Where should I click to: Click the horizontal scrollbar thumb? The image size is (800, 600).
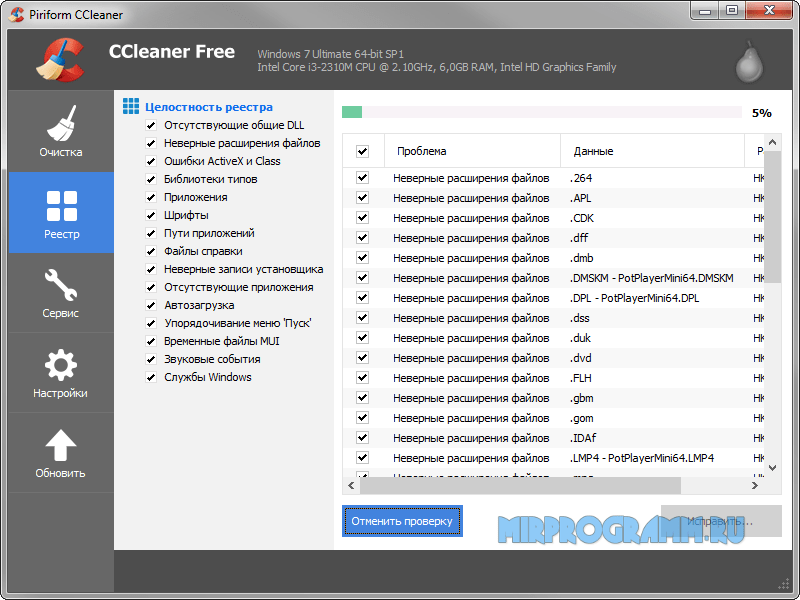coord(520,485)
